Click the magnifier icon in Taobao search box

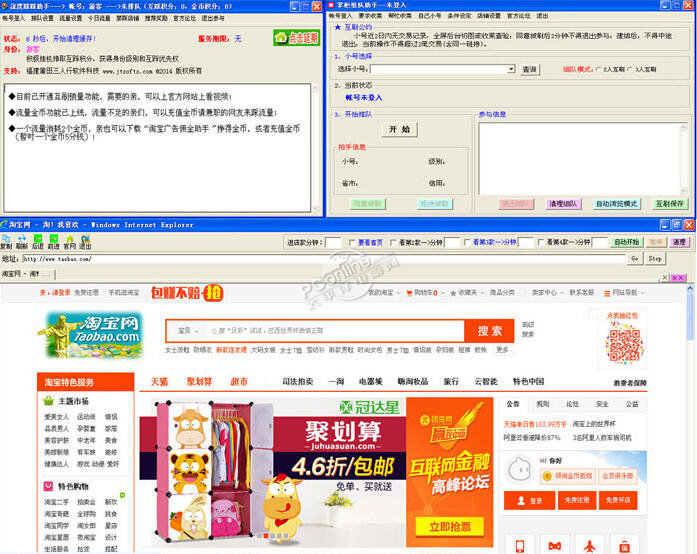pyautogui.click(x=214, y=331)
